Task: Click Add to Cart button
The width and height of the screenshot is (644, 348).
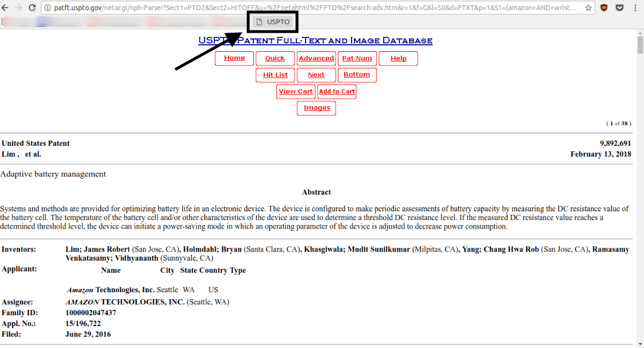Action: (337, 91)
